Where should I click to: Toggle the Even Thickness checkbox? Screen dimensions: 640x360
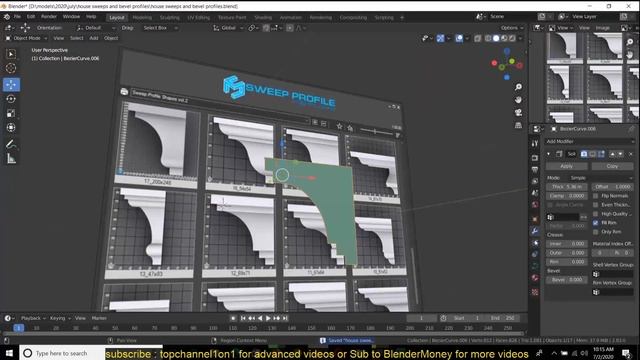click(596, 205)
